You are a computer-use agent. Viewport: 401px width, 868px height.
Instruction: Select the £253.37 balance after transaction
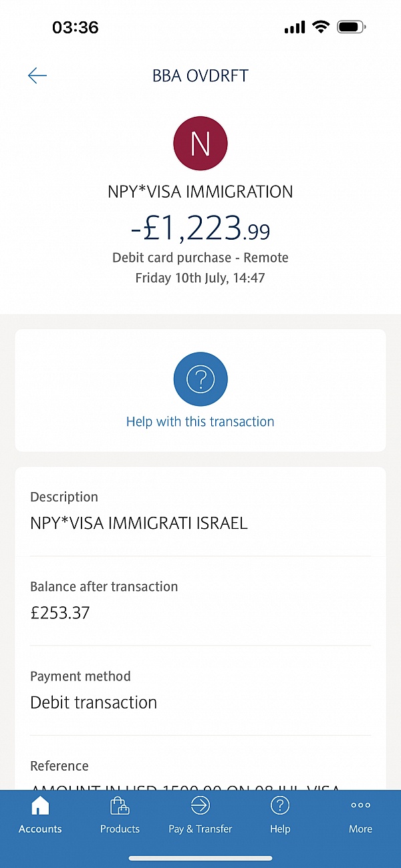pyautogui.click(x=60, y=613)
